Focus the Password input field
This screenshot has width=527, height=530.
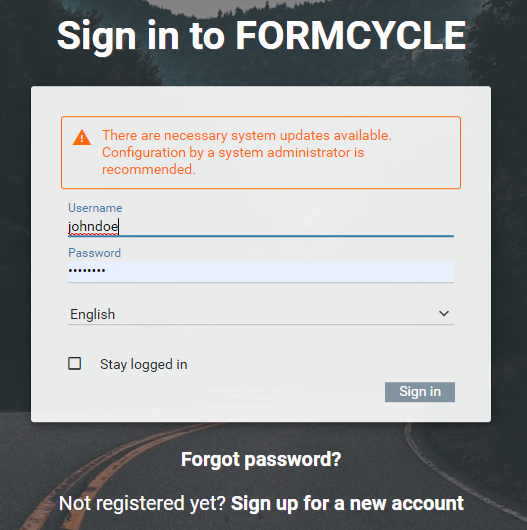pyautogui.click(x=261, y=271)
